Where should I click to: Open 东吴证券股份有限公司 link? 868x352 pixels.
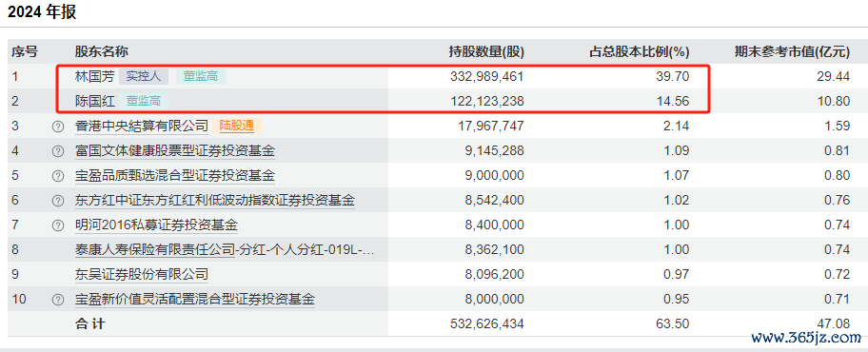click(x=142, y=275)
